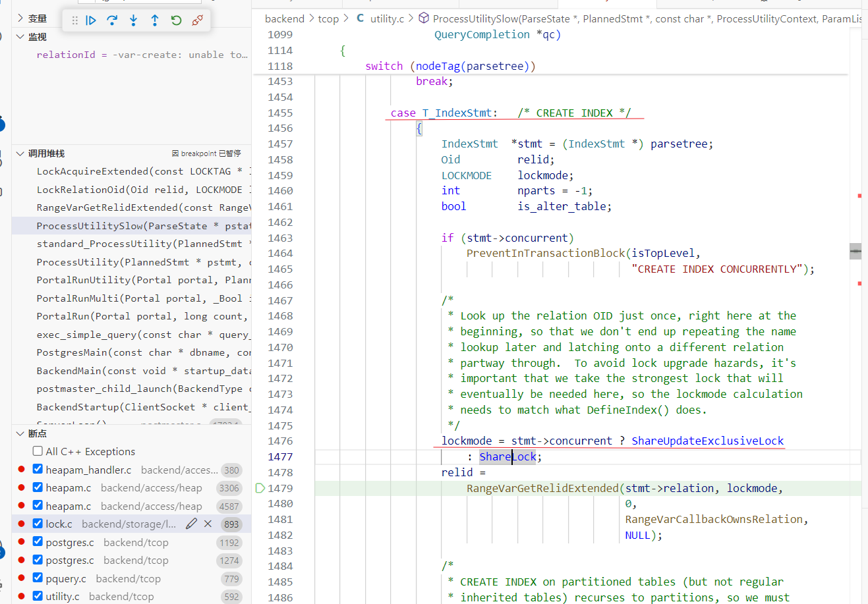Edit the lock.c breakpoint with the pencil icon
This screenshot has width=868, height=604.
tap(191, 524)
